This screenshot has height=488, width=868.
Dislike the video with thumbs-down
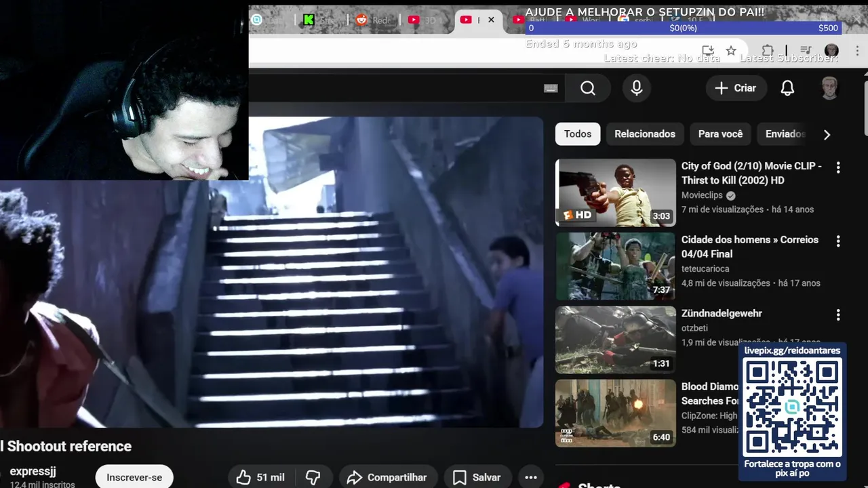pos(313,478)
